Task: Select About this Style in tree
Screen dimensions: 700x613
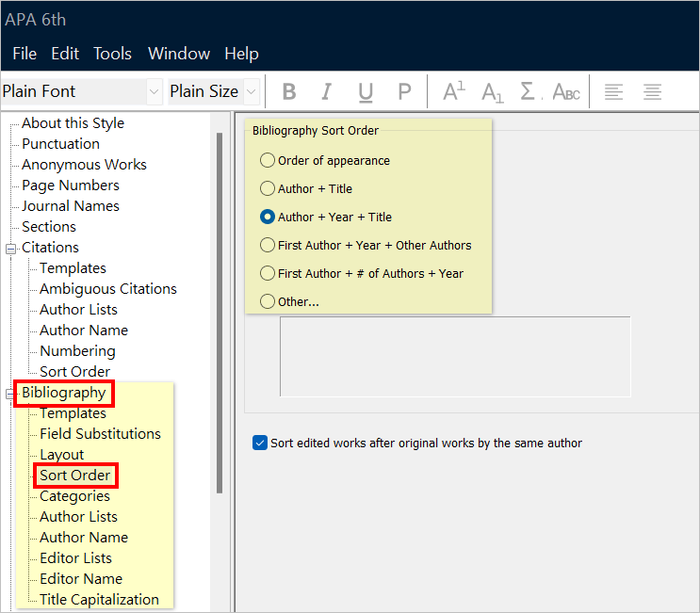Action: pyautogui.click(x=73, y=122)
